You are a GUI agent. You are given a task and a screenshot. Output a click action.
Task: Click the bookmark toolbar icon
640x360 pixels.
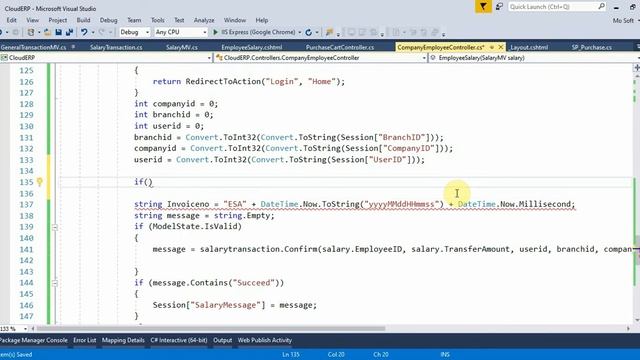click(x=329, y=32)
